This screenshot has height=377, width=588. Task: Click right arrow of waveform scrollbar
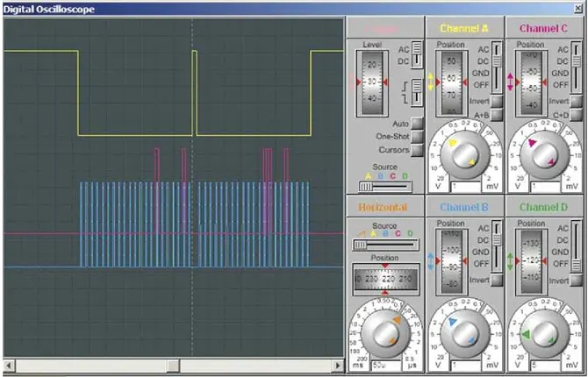(x=339, y=365)
